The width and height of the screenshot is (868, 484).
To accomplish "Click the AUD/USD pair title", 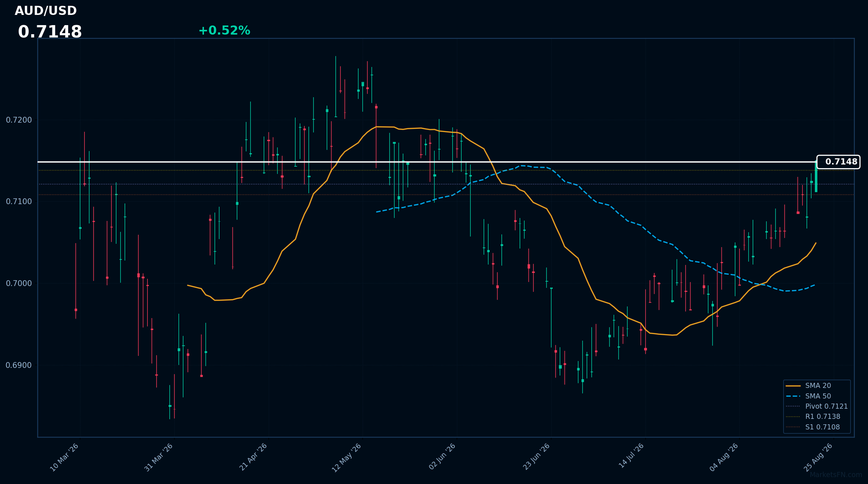I will 46,11.
